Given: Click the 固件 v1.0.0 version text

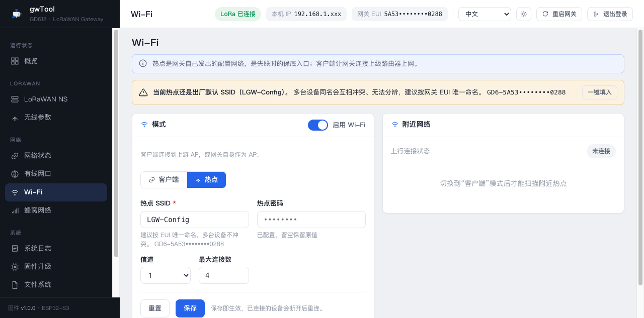Looking at the screenshot, I should (x=22, y=308).
